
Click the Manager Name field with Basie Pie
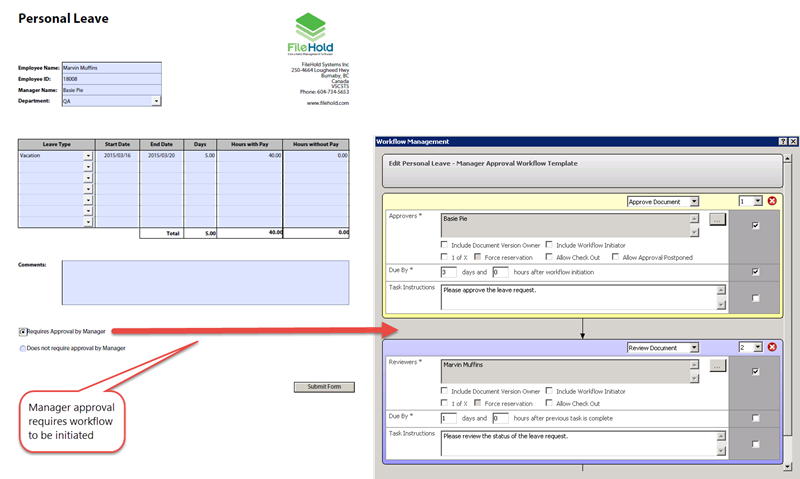click(112, 90)
